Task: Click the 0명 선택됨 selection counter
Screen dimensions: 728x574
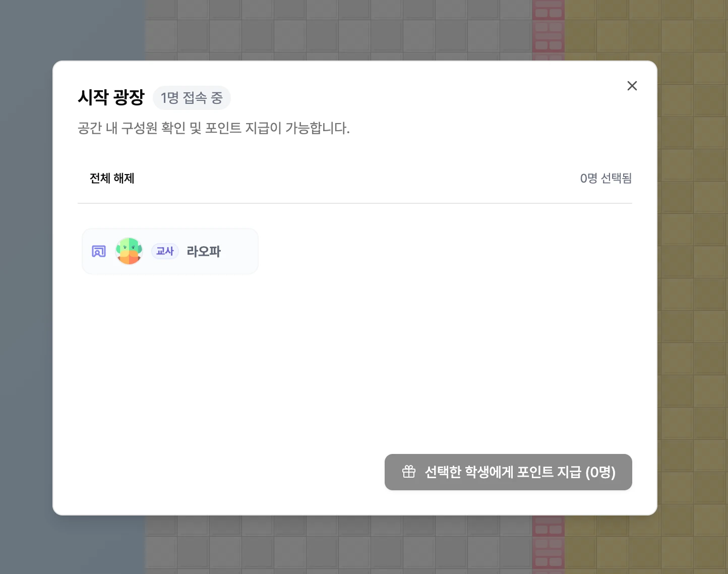Action: 605,179
